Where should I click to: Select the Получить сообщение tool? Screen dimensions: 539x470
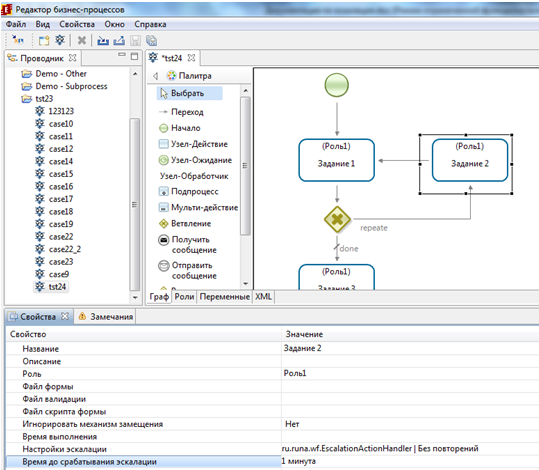188,244
